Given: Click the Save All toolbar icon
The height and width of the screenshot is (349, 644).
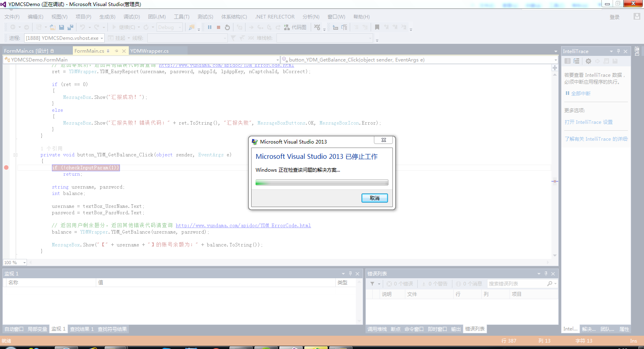Looking at the screenshot, I should (x=70, y=27).
